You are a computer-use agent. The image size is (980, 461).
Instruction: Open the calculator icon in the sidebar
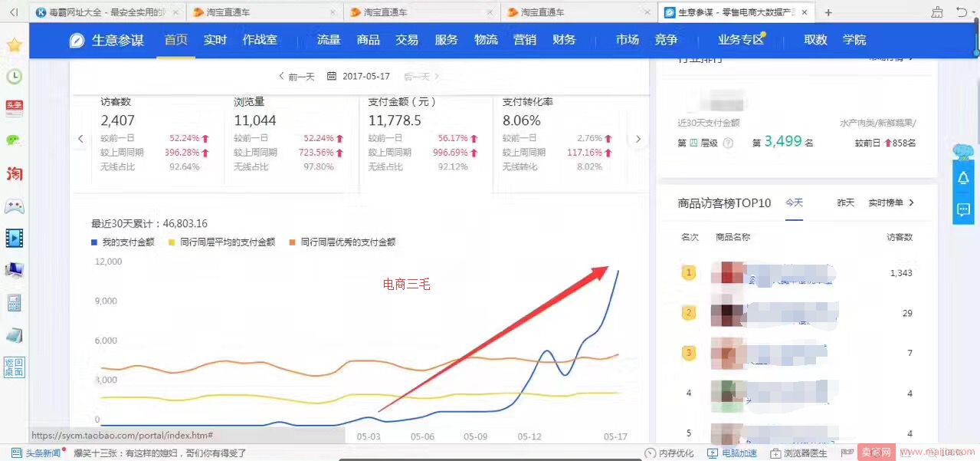[x=14, y=302]
